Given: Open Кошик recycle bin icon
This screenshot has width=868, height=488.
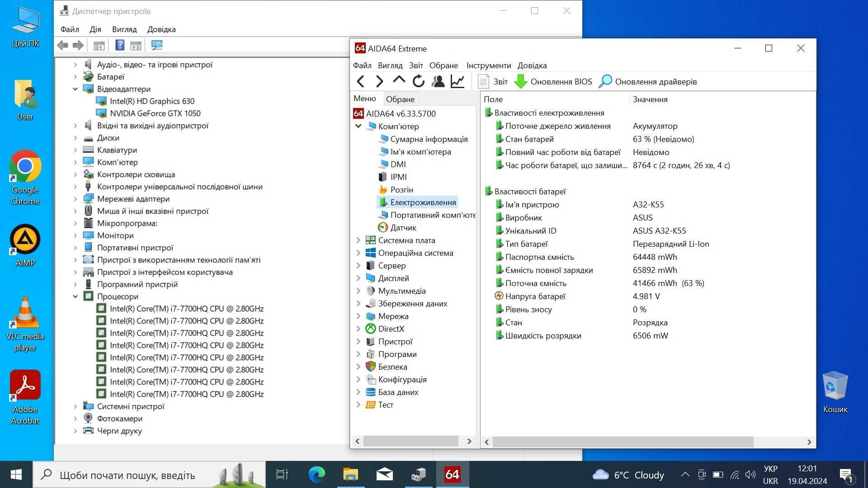Looking at the screenshot, I should click(x=835, y=392).
